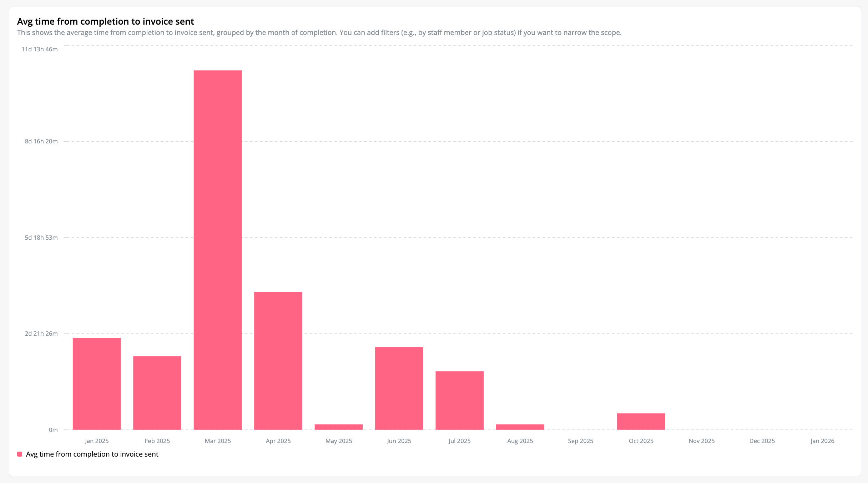Click the 5d 18h 53m axis label
868x483 pixels.
coord(41,238)
